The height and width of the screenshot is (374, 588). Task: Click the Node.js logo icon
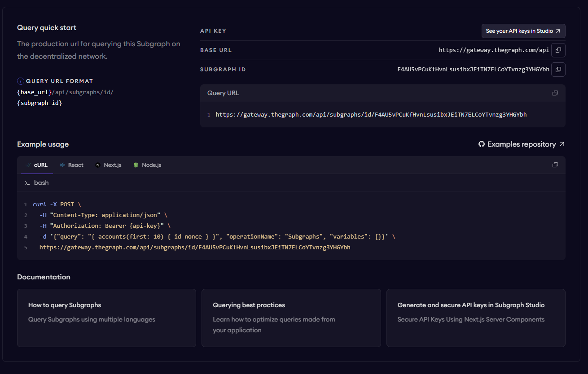136,165
